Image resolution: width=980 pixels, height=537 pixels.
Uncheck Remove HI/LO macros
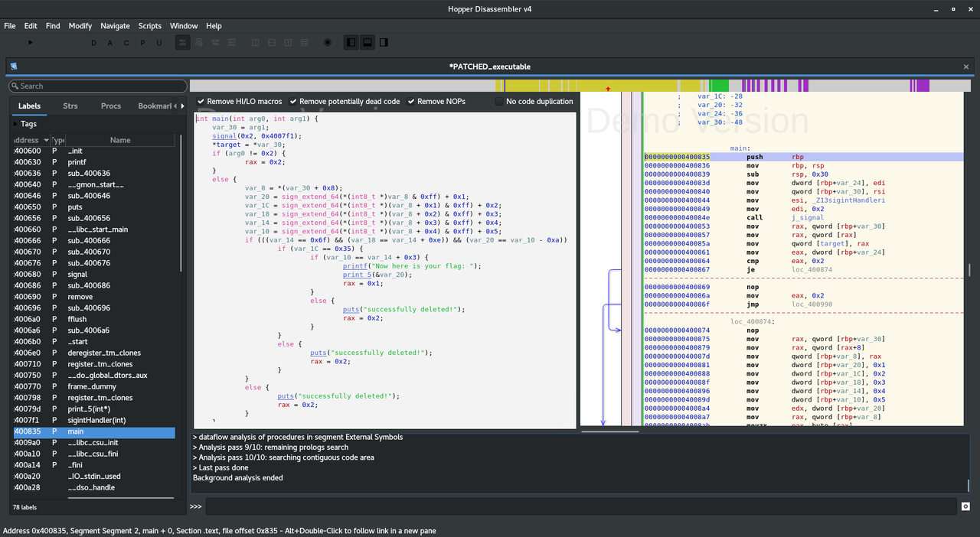pos(201,102)
